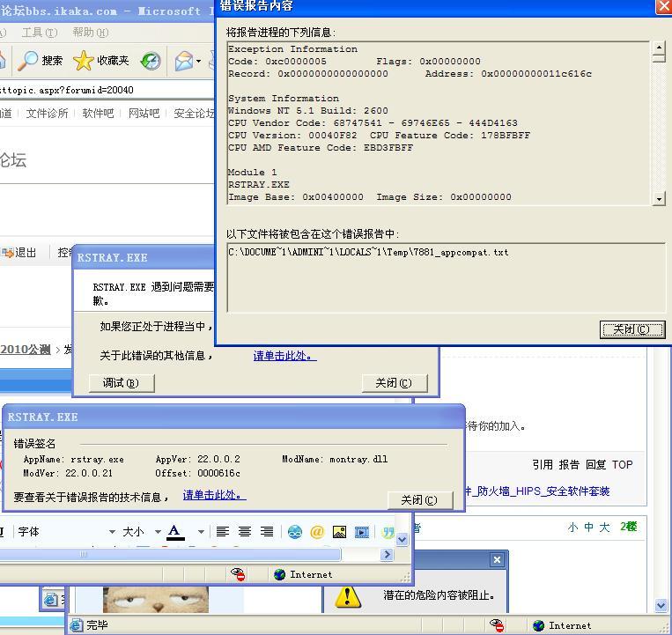The image size is (672, 635).
Task: Open the 帮助(H) menu
Action: (x=91, y=33)
